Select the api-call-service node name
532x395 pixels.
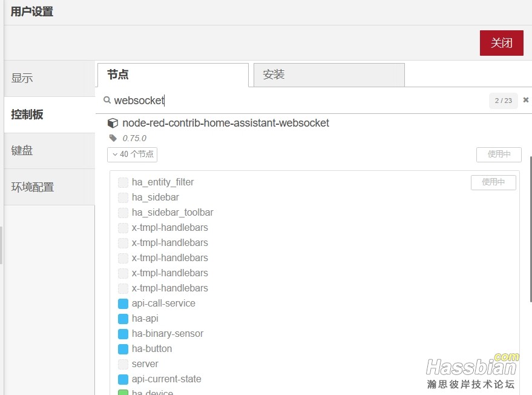click(x=163, y=304)
